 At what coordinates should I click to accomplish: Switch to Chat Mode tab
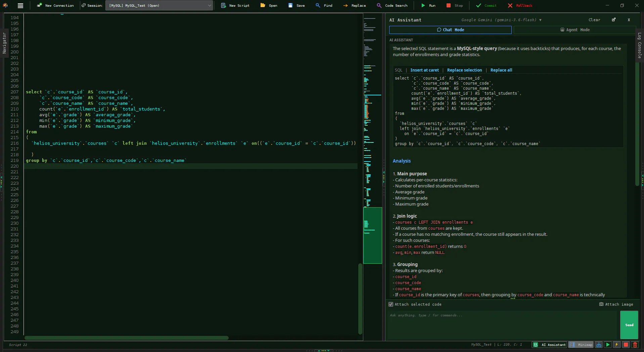(x=450, y=30)
